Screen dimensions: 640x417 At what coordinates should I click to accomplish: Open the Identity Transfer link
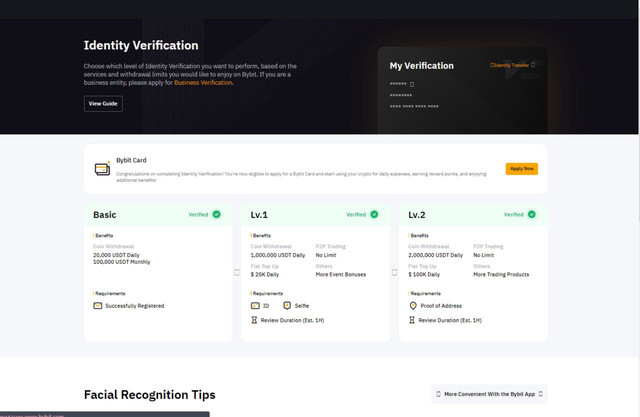click(509, 65)
